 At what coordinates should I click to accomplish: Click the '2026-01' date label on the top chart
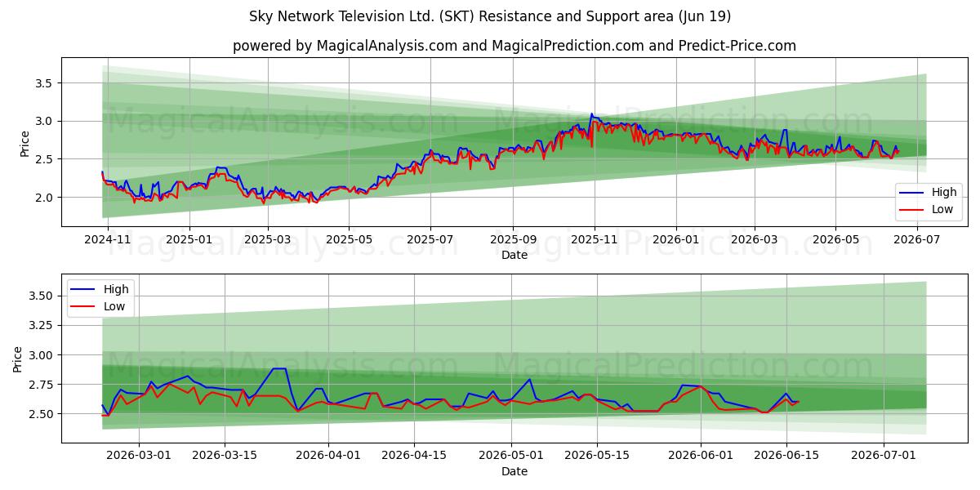tap(675, 239)
